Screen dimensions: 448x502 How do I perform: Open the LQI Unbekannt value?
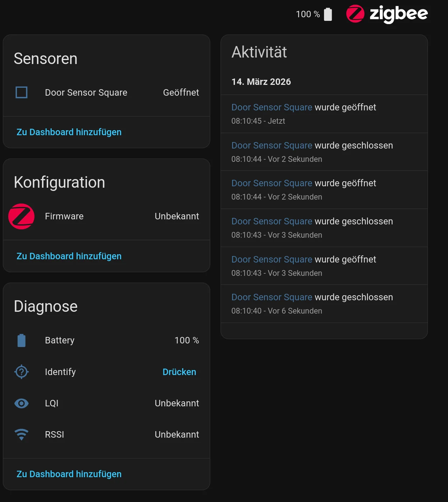(x=177, y=403)
